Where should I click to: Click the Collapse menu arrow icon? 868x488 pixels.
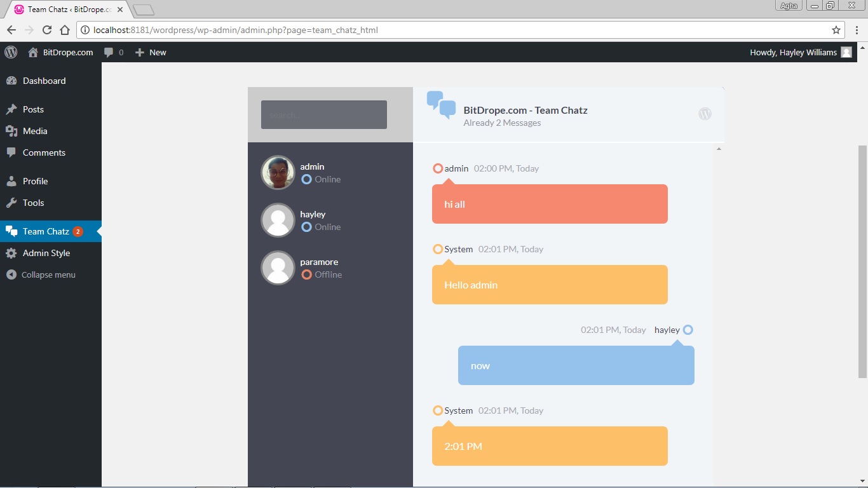[x=11, y=274]
